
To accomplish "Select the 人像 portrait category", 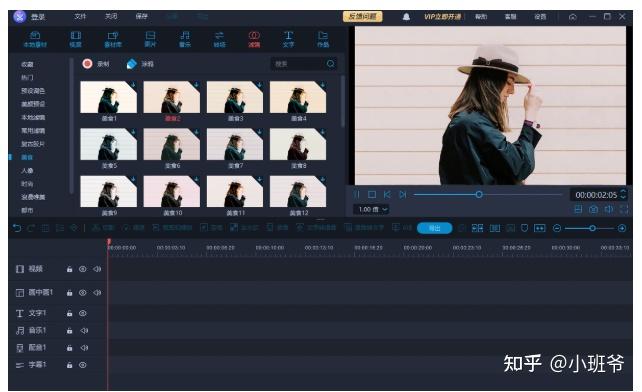I will point(27,170).
